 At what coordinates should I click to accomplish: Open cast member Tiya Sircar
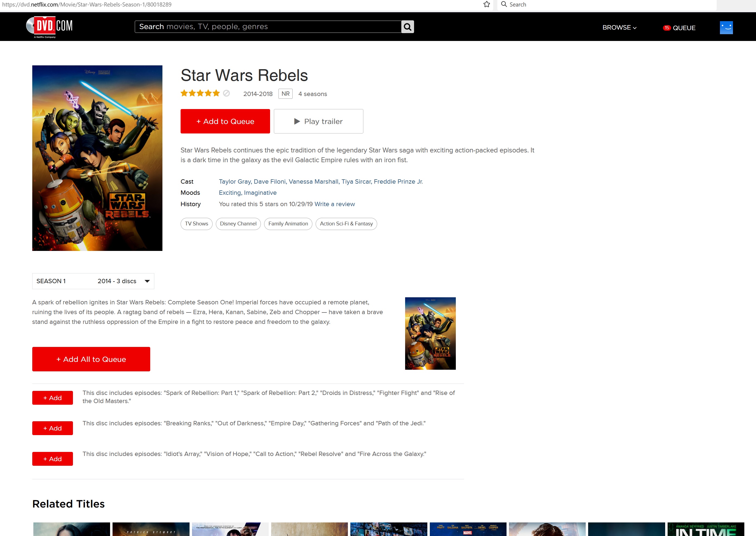(357, 181)
